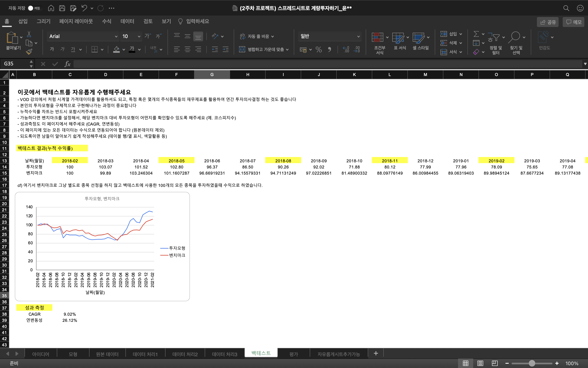The width and height of the screenshot is (588, 368).
Task: Click the center horizontally icon
Action: click(x=188, y=49)
